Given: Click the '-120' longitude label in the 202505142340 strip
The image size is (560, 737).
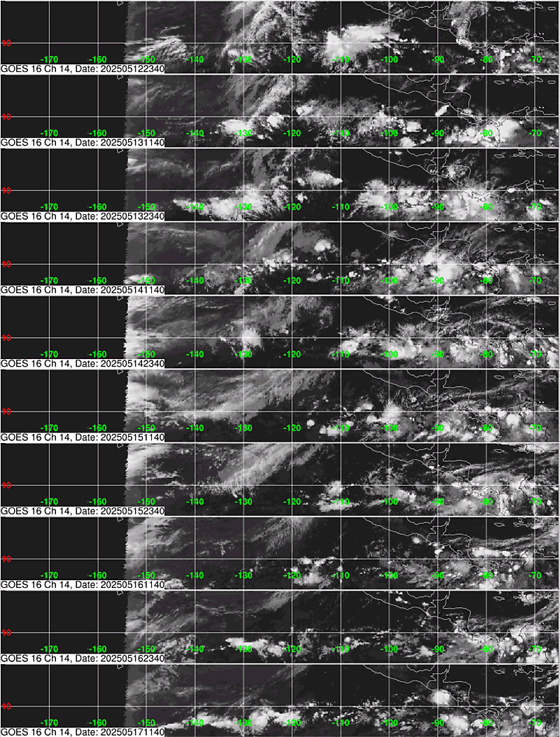Looking at the screenshot, I should pos(292,354).
